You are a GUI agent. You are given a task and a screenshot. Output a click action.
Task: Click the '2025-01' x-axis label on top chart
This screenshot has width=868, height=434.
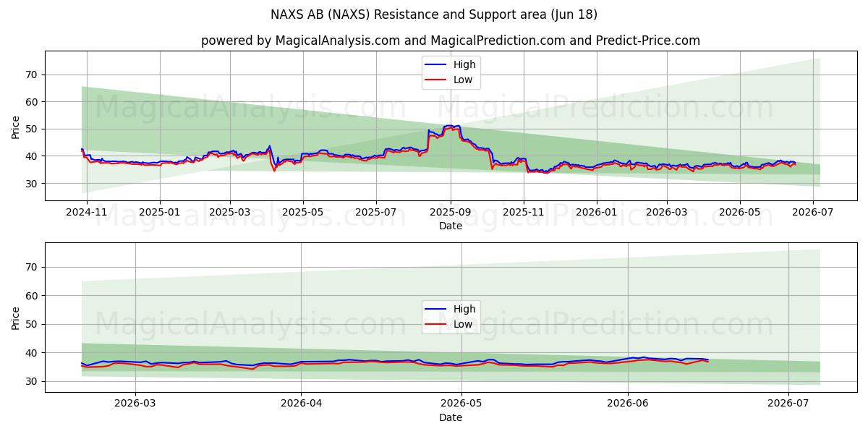pyautogui.click(x=160, y=214)
